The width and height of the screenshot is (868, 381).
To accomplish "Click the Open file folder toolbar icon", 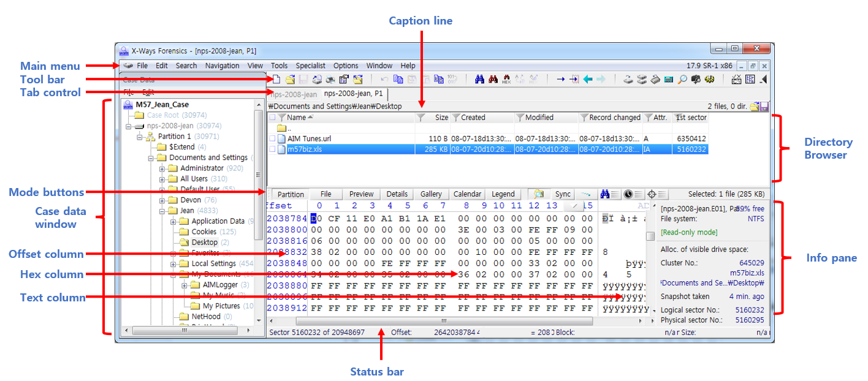I will click(x=290, y=79).
